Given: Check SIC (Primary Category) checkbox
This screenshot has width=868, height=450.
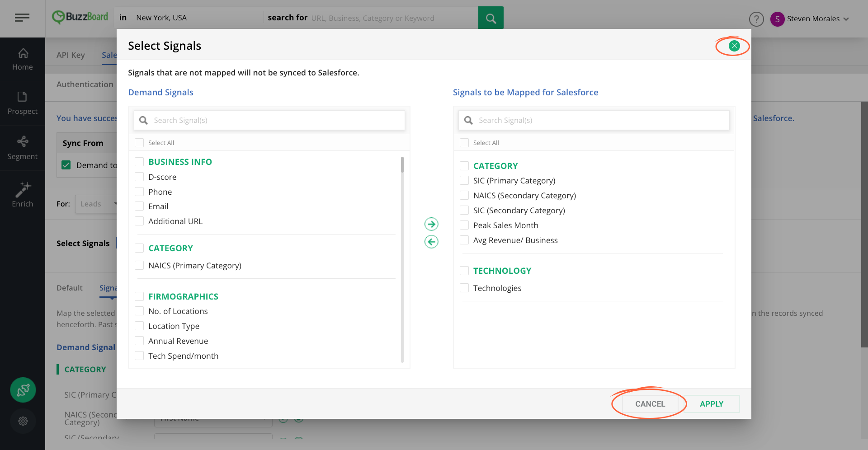Looking at the screenshot, I should [464, 180].
